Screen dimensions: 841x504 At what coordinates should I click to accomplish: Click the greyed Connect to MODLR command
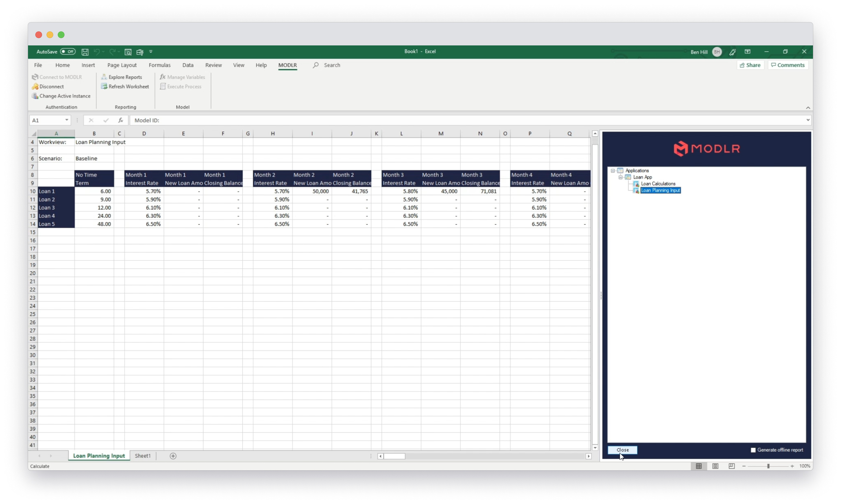pos(57,77)
